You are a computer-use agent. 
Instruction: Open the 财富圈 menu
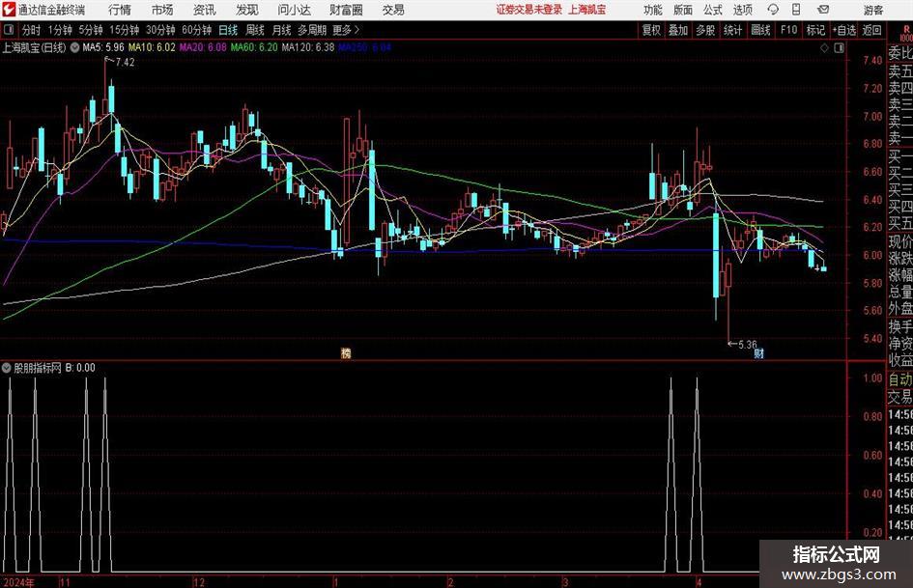(346, 10)
